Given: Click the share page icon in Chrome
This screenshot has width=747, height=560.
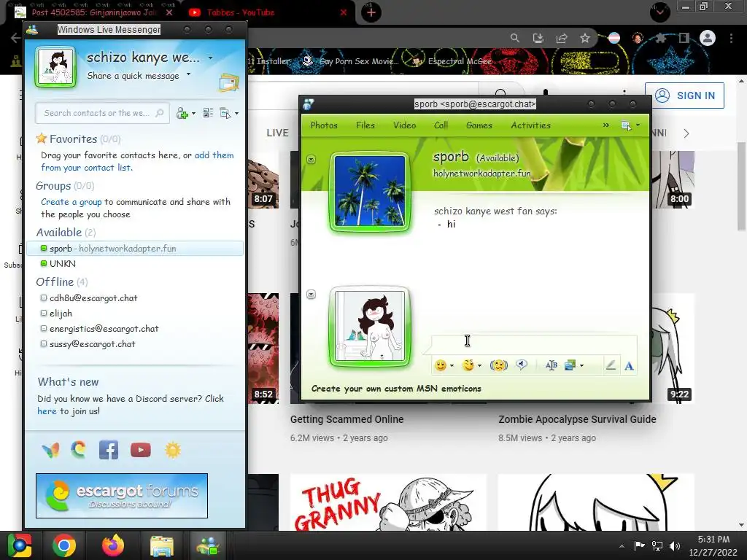Looking at the screenshot, I should (x=562, y=38).
